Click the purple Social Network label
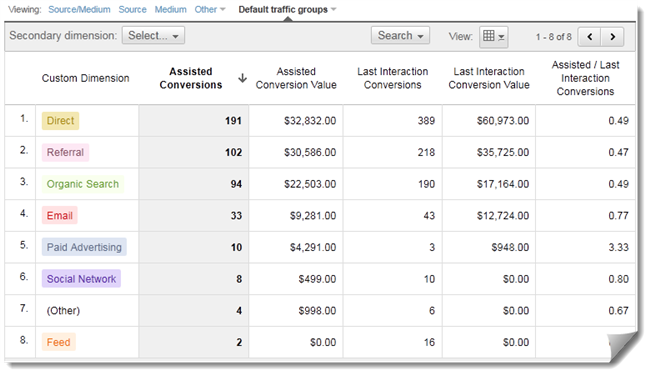 (x=81, y=279)
